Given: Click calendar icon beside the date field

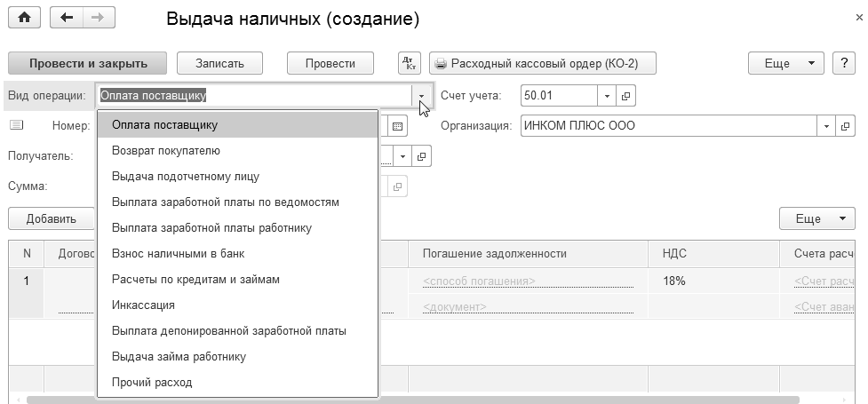Looking at the screenshot, I should pos(397,126).
